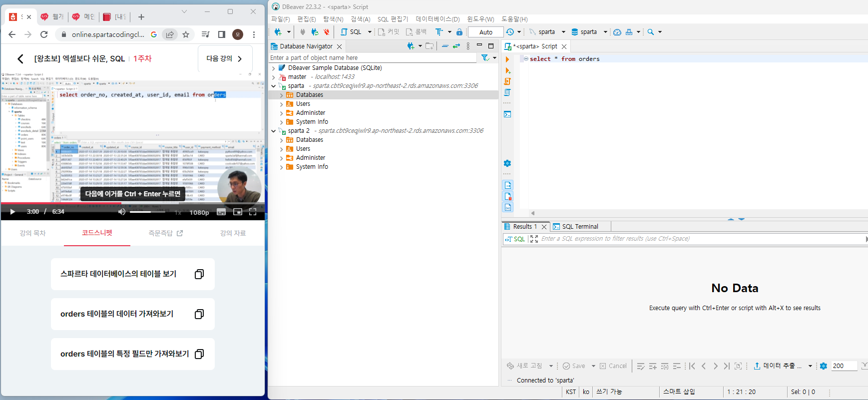Open active database sparta dropdown

click(x=605, y=32)
